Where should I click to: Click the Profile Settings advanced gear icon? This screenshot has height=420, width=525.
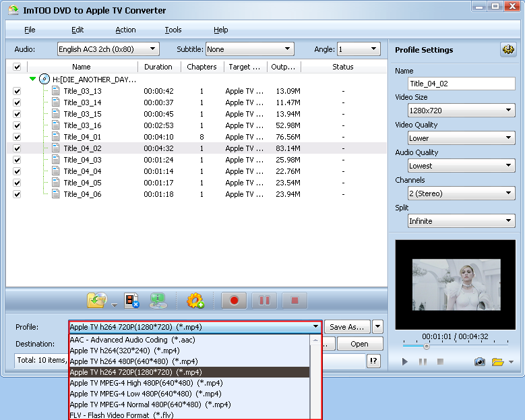pyautogui.click(x=508, y=50)
